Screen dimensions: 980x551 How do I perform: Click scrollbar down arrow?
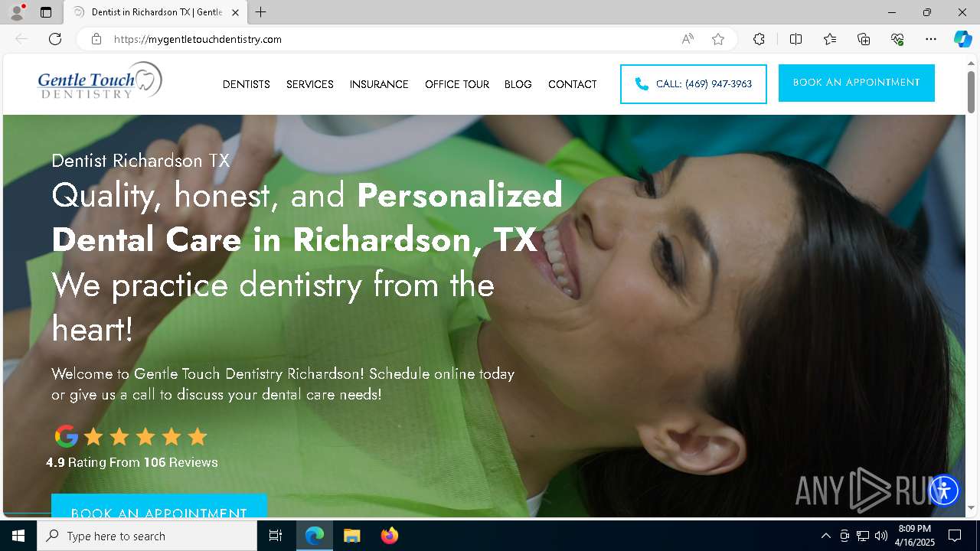pyautogui.click(x=972, y=507)
